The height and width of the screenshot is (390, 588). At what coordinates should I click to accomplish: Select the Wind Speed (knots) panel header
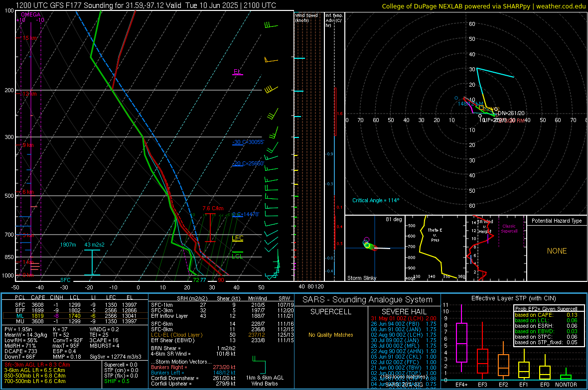pyautogui.click(x=306, y=17)
